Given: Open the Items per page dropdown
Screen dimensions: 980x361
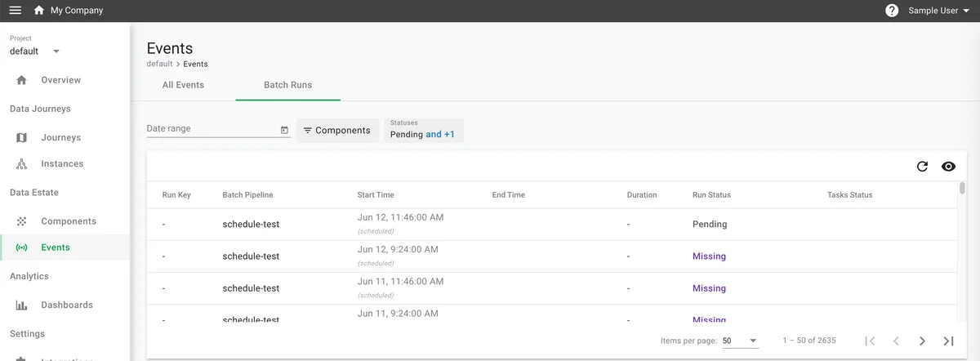Looking at the screenshot, I should [740, 341].
